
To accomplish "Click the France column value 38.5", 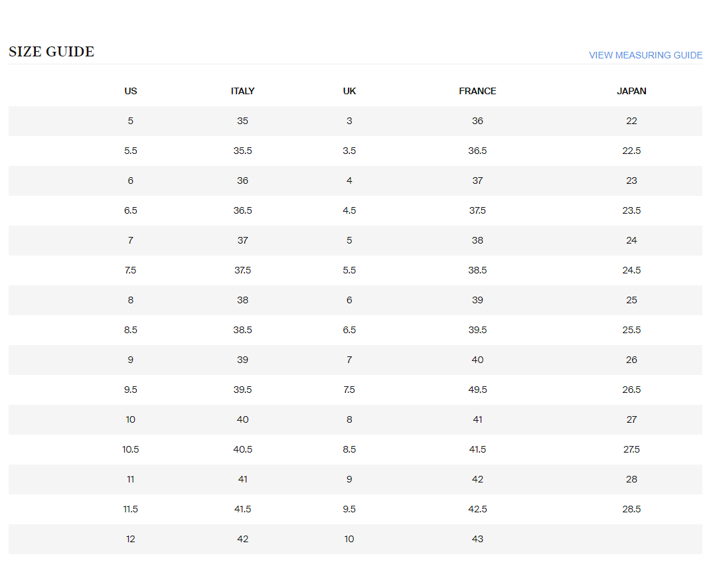I will [477, 270].
